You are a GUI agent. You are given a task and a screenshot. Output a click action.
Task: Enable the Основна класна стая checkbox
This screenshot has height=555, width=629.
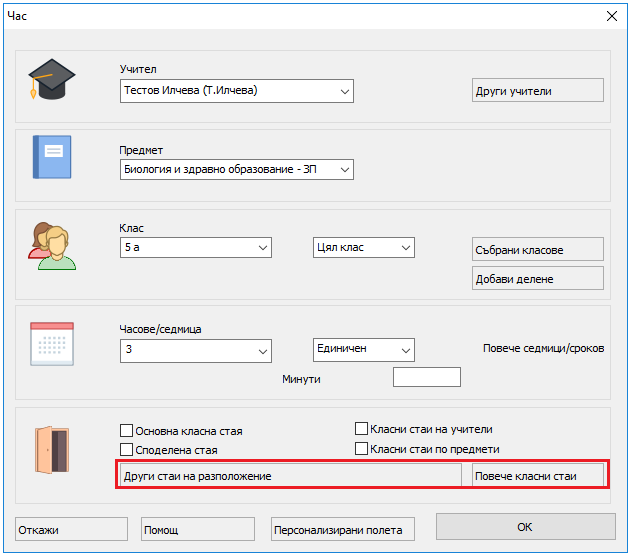coord(127,431)
